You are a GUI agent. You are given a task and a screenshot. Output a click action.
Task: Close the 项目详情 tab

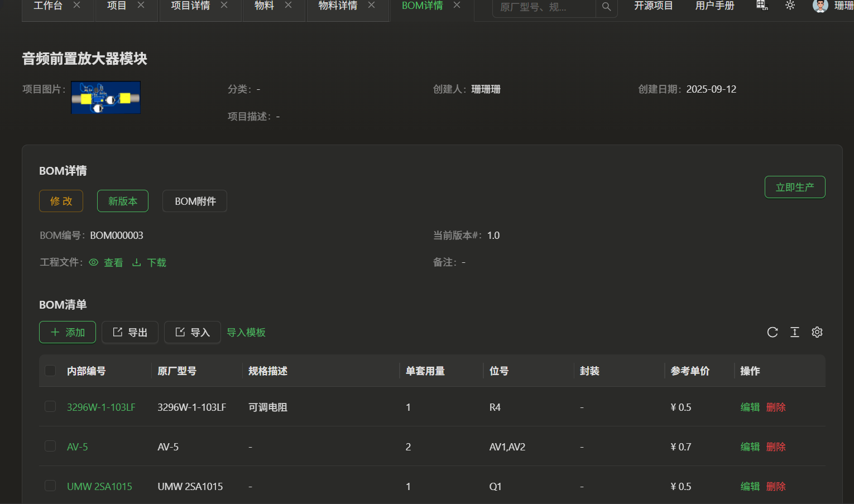point(224,5)
